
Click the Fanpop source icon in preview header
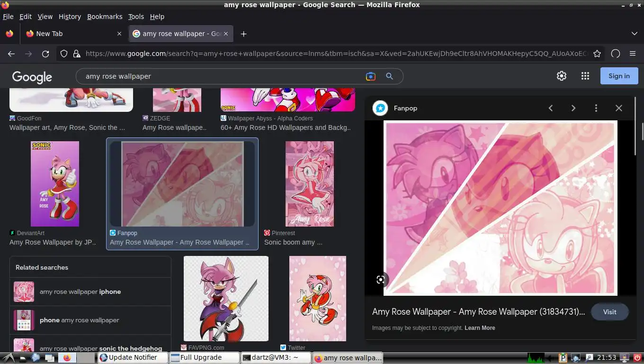(380, 108)
